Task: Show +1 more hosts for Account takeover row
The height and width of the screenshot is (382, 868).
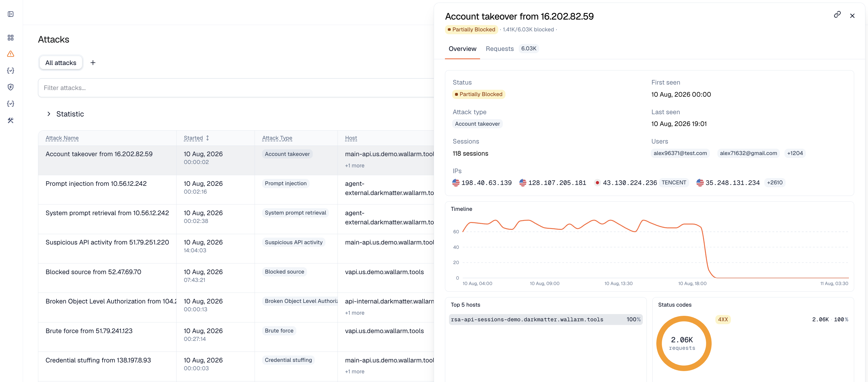Action: pyautogui.click(x=355, y=166)
